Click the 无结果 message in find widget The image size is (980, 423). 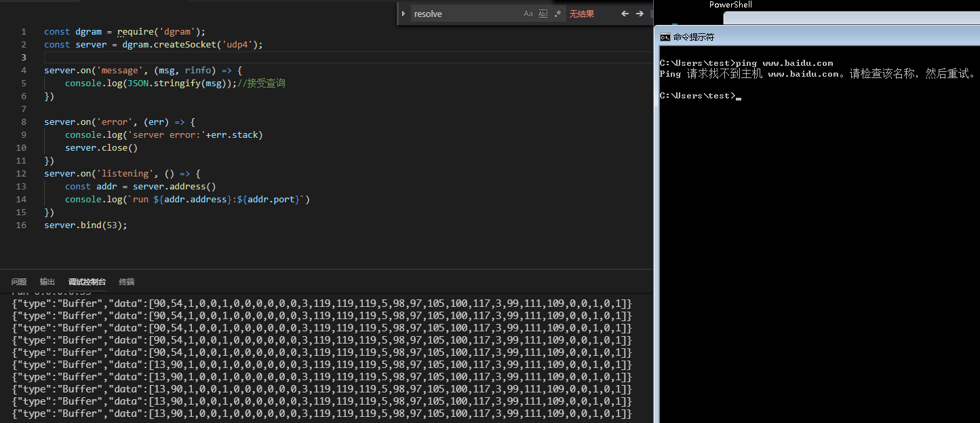(x=581, y=14)
